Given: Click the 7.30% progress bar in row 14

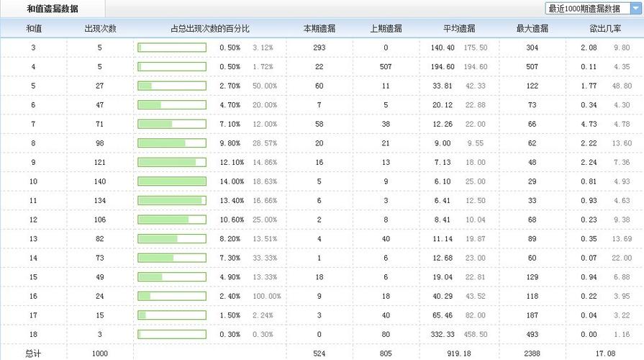Looking at the screenshot, I should [x=172, y=258].
